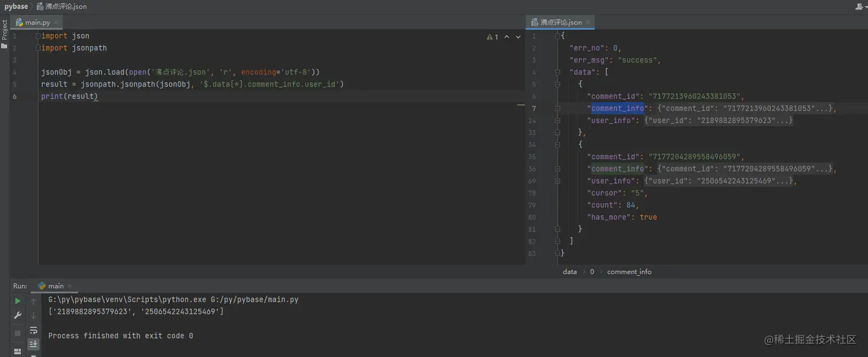This screenshot has height=357, width=868.
Task: Stop the process using the stop square
Action: 18,333
